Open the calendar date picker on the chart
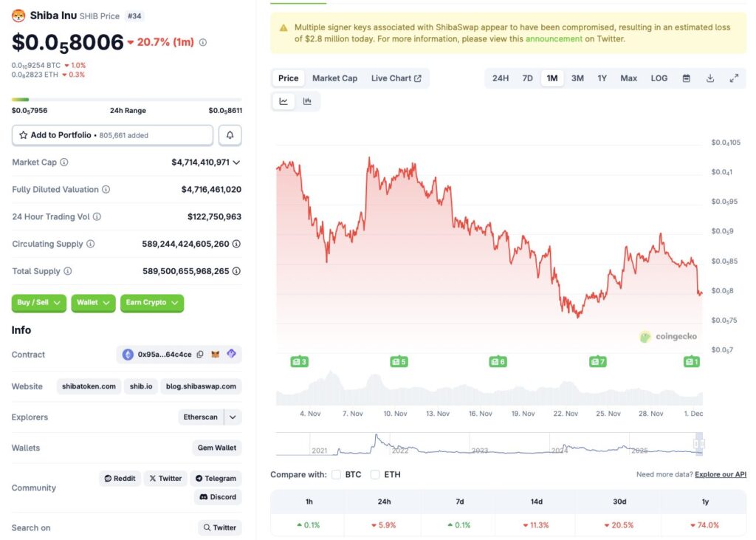The height and width of the screenshot is (540, 756). click(687, 78)
